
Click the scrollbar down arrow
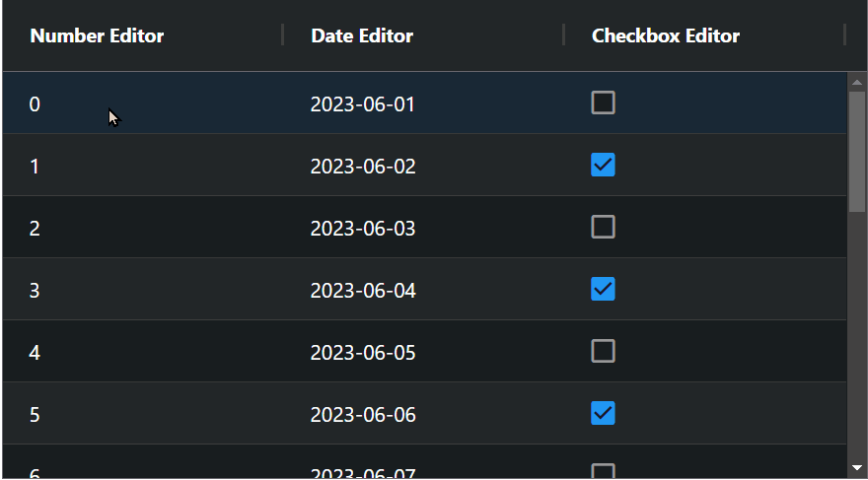[857, 467]
